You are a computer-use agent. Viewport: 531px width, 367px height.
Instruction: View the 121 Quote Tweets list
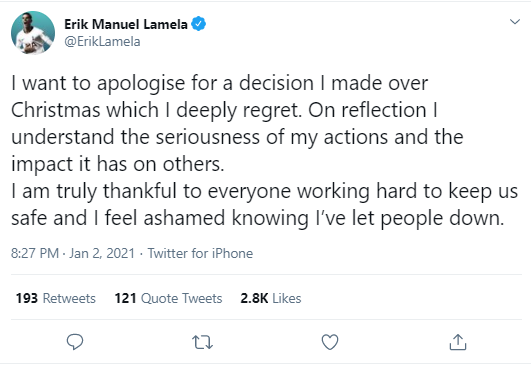(168, 298)
